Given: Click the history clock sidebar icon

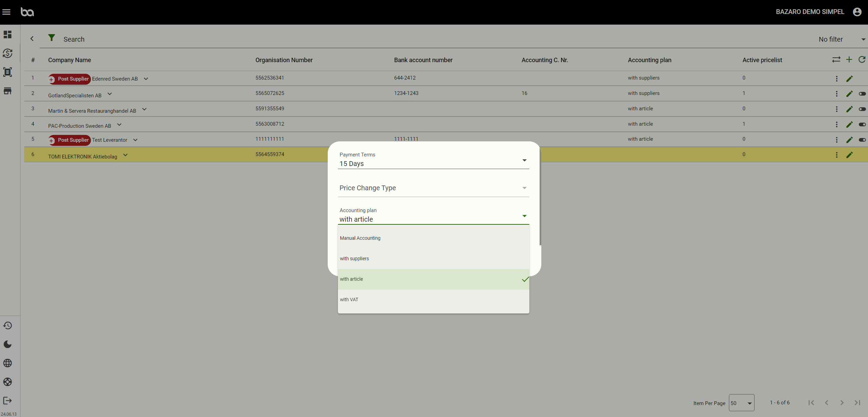Looking at the screenshot, I should click(8, 325).
